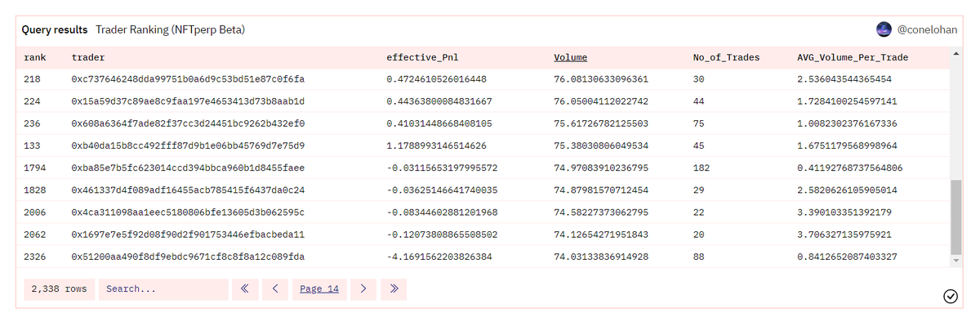Viewport: 980px width, 322px height.
Task: Open the Page 14 selector
Action: (x=319, y=288)
